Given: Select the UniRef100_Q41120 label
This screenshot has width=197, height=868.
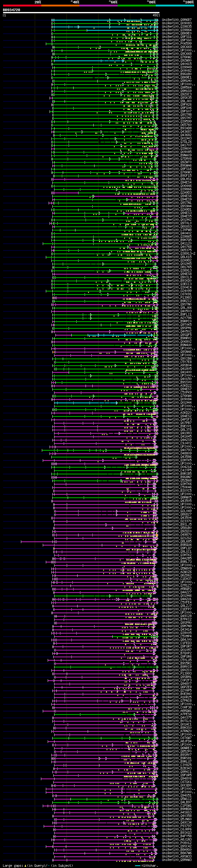Looking at the screenshot, I should coord(176,243).
